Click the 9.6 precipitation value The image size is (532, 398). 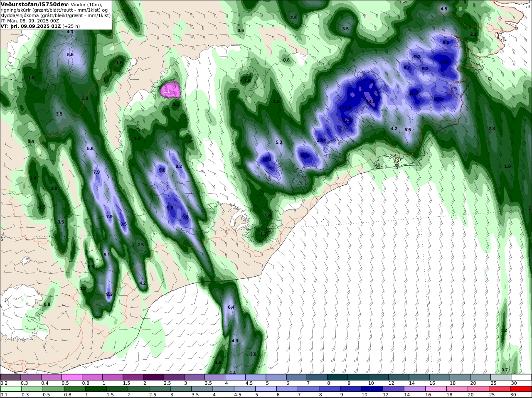(162, 170)
